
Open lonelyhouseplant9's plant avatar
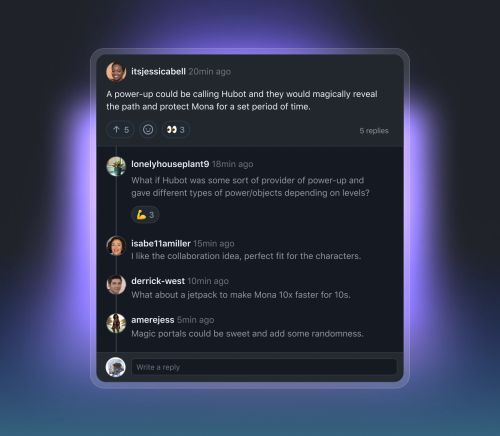pos(116,166)
